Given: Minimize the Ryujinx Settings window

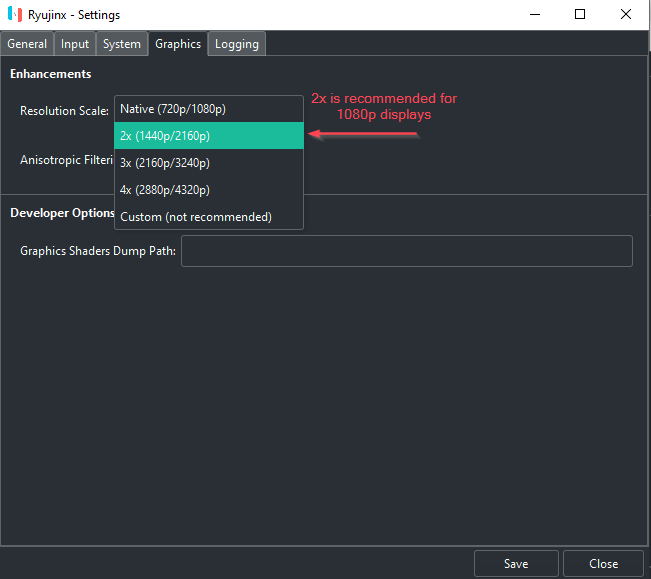Looking at the screenshot, I should (x=534, y=15).
